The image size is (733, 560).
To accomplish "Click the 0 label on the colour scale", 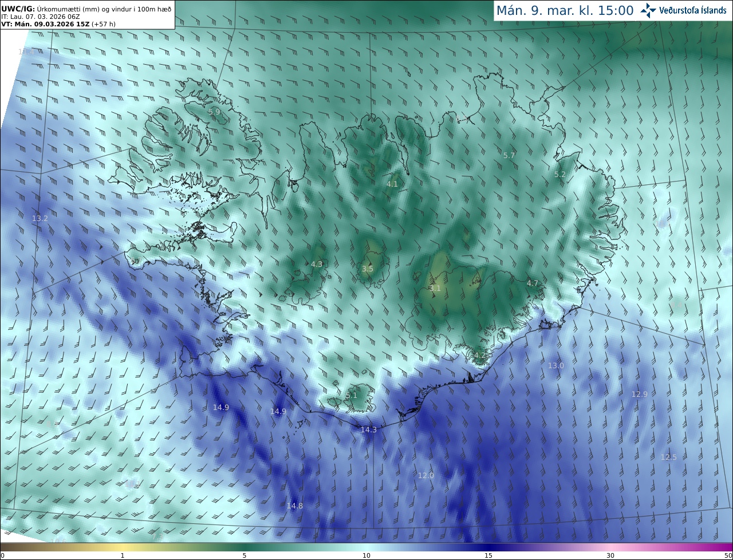I will point(2,556).
